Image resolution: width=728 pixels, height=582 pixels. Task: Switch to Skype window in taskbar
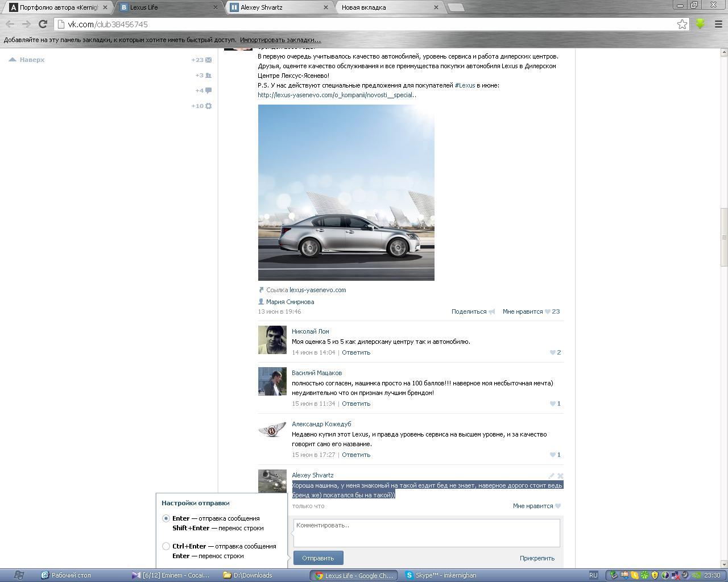[x=441, y=575]
